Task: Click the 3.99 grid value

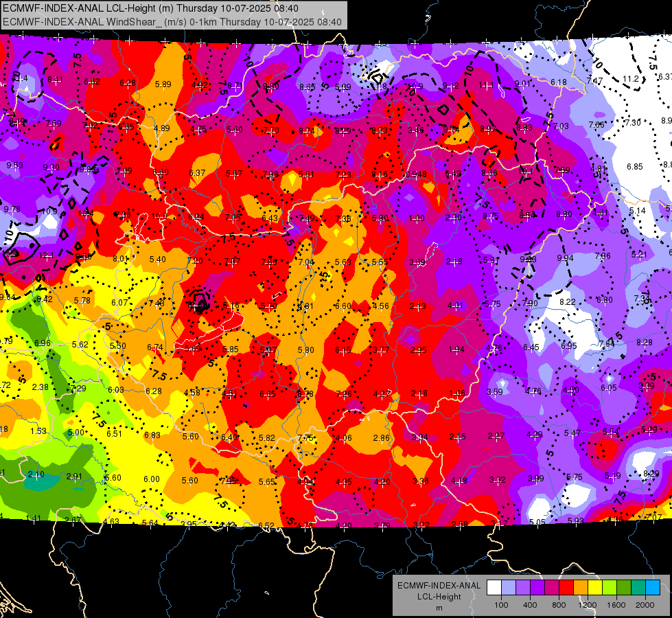Action: click(535, 478)
